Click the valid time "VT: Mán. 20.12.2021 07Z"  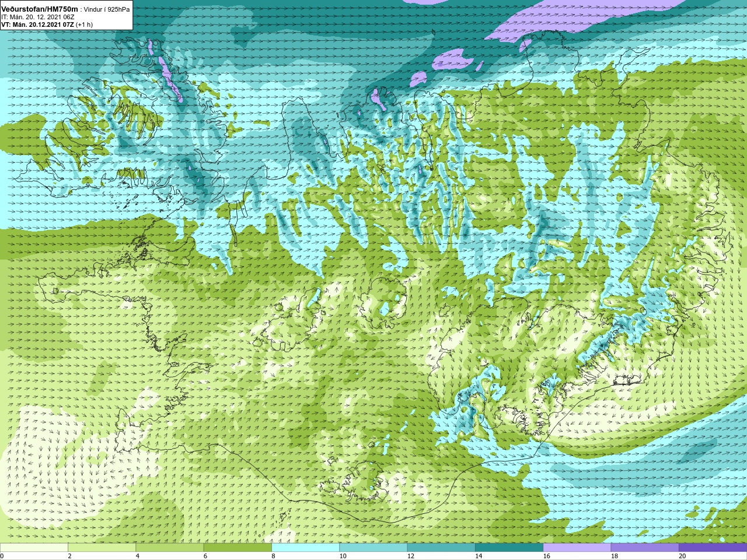pos(37,24)
